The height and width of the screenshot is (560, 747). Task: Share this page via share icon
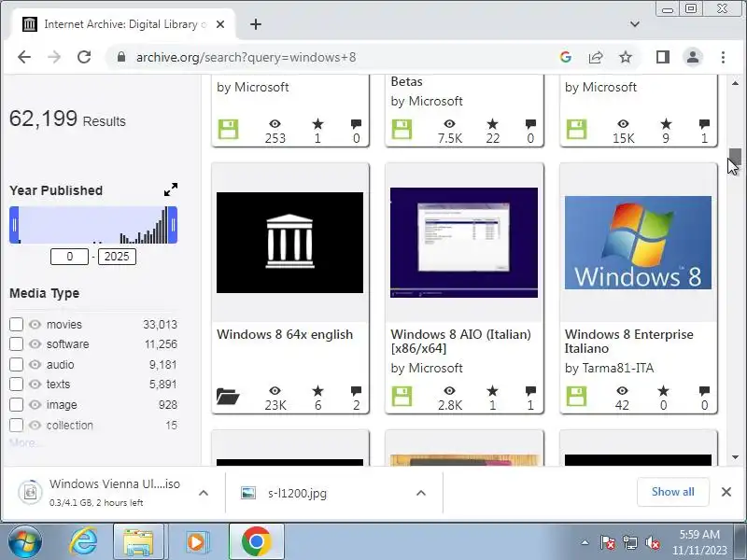[596, 57]
